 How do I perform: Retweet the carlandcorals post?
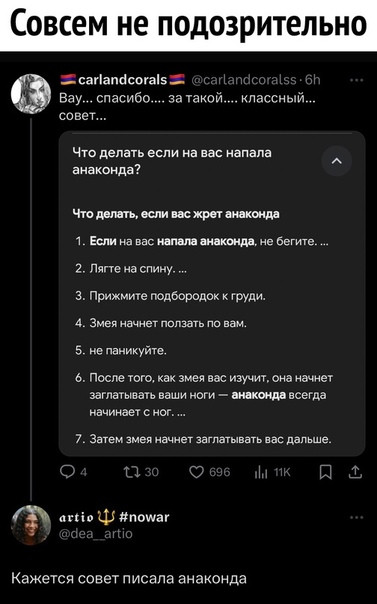click(131, 471)
